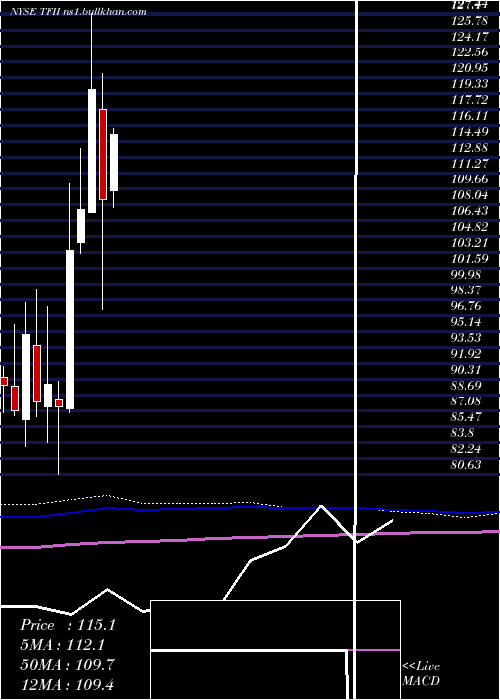Select the 112.88 price level
Screen dimensions: 500x700
coord(470,147)
